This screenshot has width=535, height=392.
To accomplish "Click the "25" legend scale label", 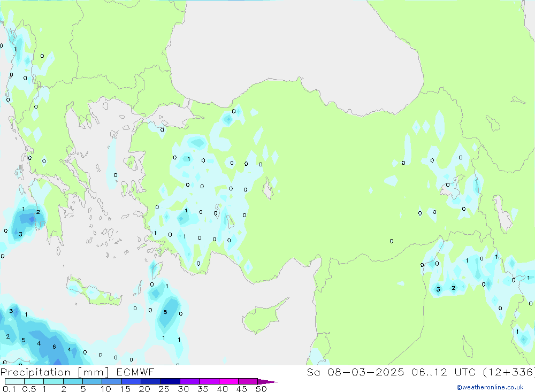I will pyautogui.click(x=164, y=389).
